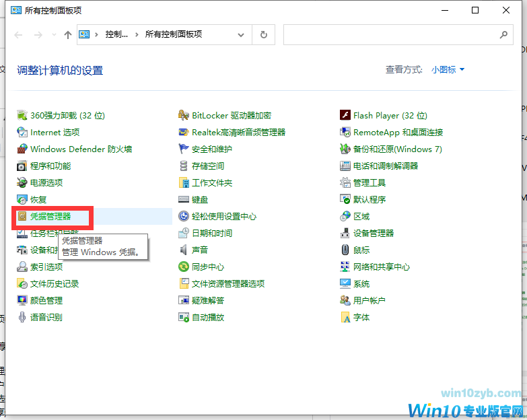Viewport: 527px width, 420px height.
Task: Open the 凭据管理器 icon
Action: pos(22,216)
